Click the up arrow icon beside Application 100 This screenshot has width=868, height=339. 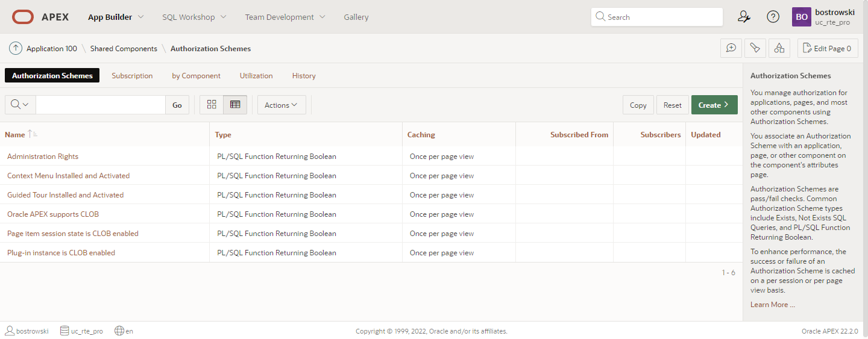coord(16,49)
